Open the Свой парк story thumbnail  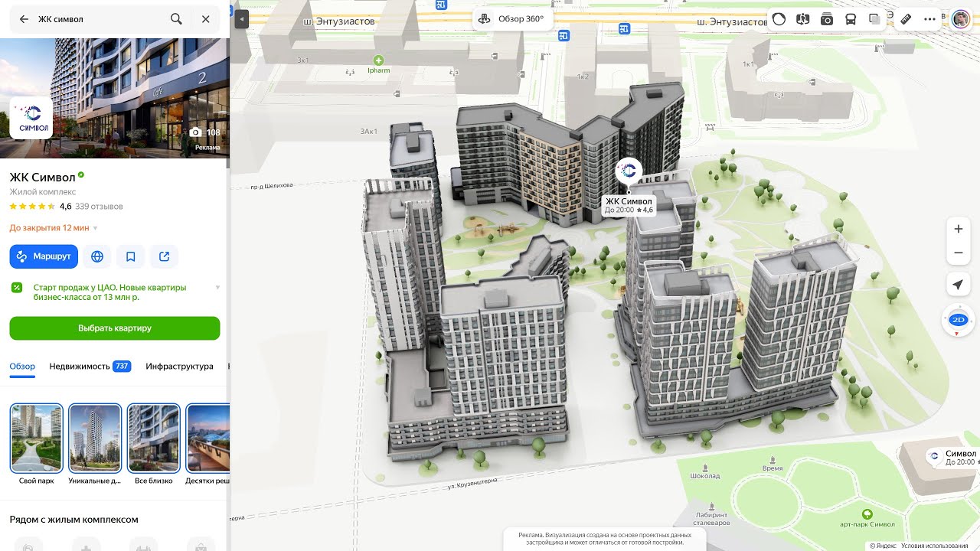pyautogui.click(x=36, y=438)
